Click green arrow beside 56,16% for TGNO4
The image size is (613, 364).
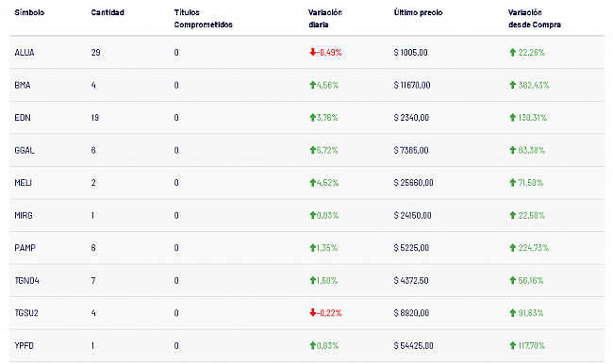(x=512, y=280)
